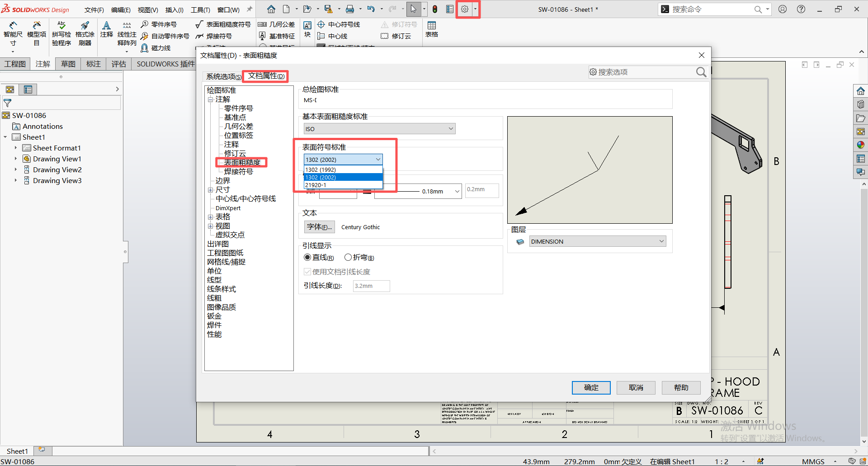
Task: Open the File Explorer folder pane
Action: click(x=861, y=118)
